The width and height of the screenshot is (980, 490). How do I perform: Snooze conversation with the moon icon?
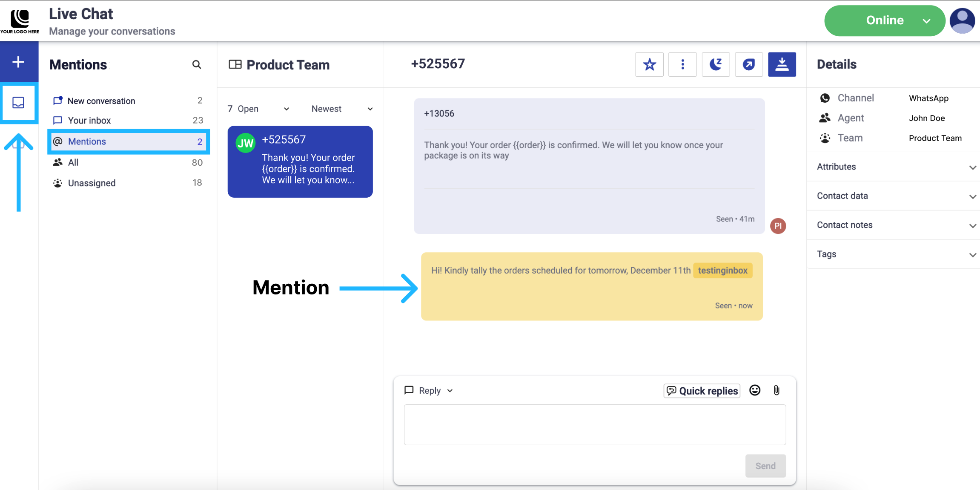[x=716, y=64]
